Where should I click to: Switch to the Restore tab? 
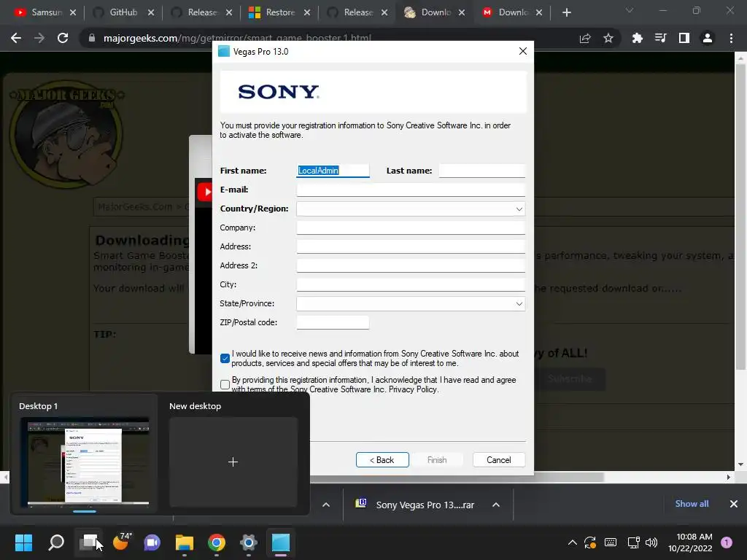click(279, 12)
